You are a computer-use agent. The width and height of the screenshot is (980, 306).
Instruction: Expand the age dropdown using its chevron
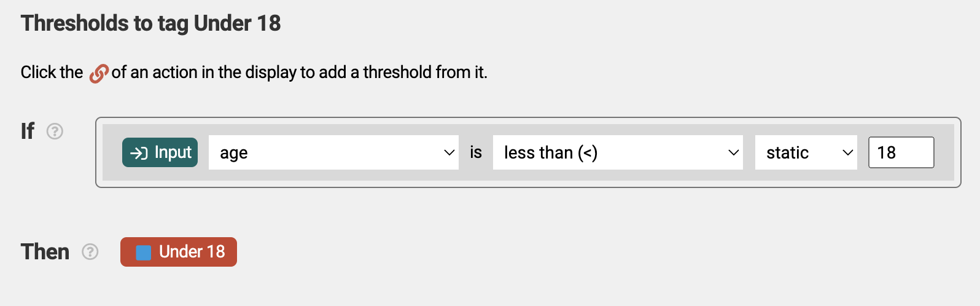[x=449, y=152]
